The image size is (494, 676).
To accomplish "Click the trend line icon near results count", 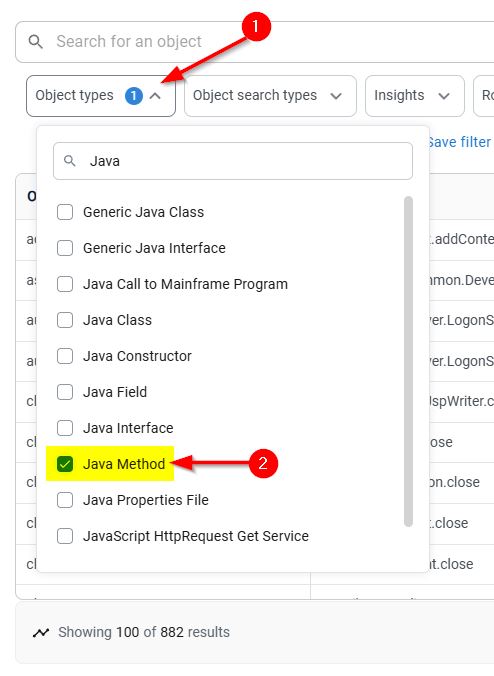I will pos(41,632).
